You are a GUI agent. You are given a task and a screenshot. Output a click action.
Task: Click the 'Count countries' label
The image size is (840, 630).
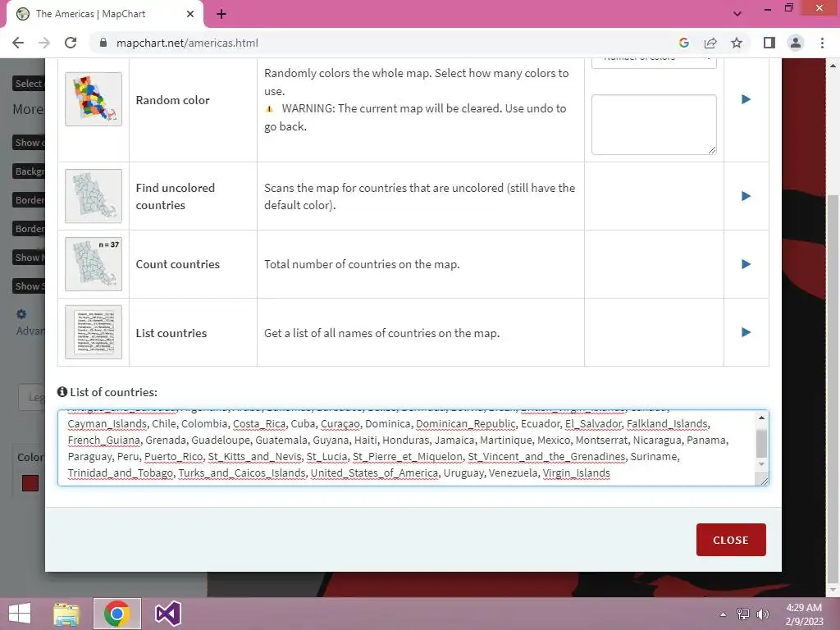point(177,264)
